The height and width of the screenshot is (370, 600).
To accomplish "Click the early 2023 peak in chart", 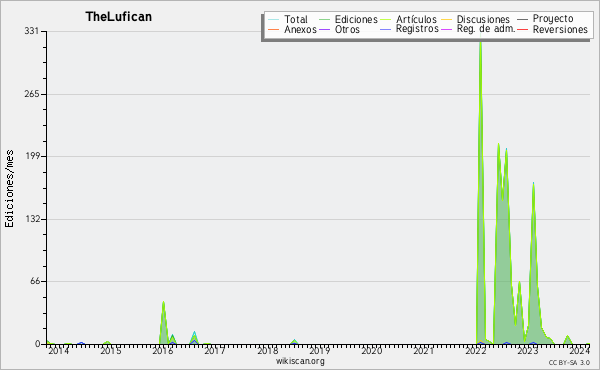I will coord(533,263).
